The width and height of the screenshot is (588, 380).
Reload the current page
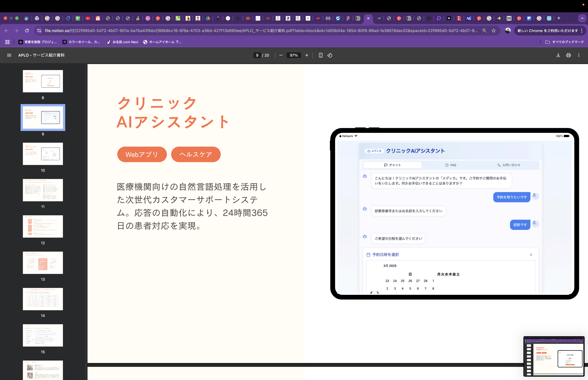(x=27, y=31)
